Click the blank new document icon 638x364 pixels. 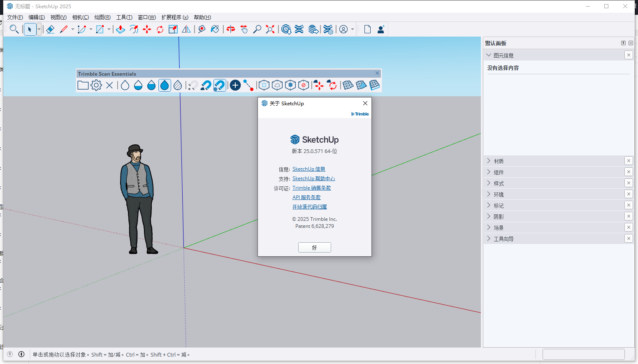(x=367, y=29)
